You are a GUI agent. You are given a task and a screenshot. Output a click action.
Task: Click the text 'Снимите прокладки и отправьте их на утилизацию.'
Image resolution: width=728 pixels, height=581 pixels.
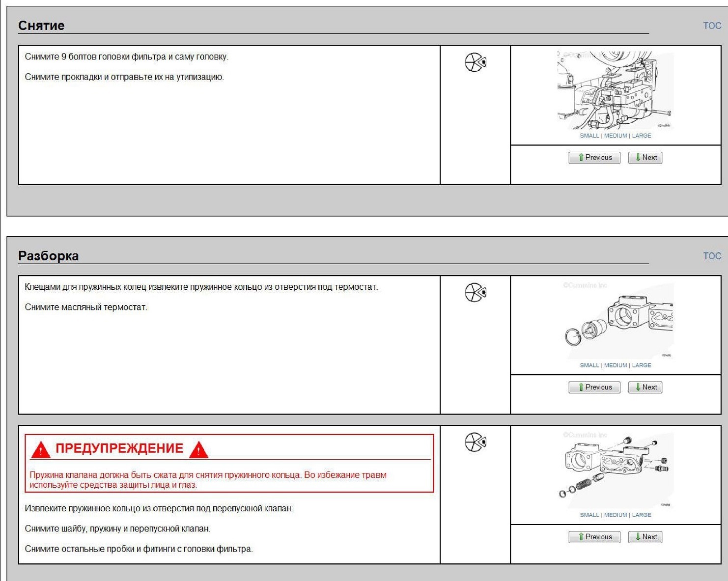[x=124, y=77]
